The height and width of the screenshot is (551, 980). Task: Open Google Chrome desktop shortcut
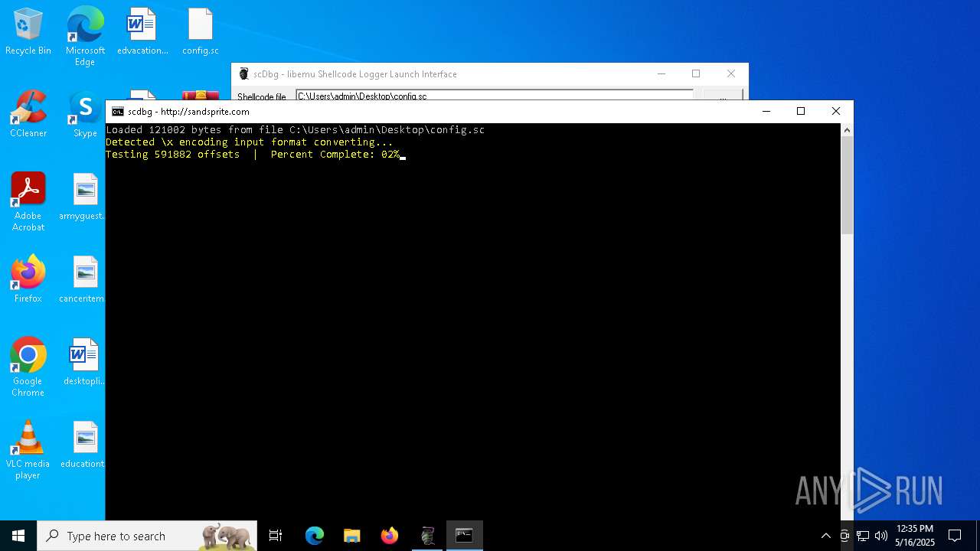click(28, 367)
